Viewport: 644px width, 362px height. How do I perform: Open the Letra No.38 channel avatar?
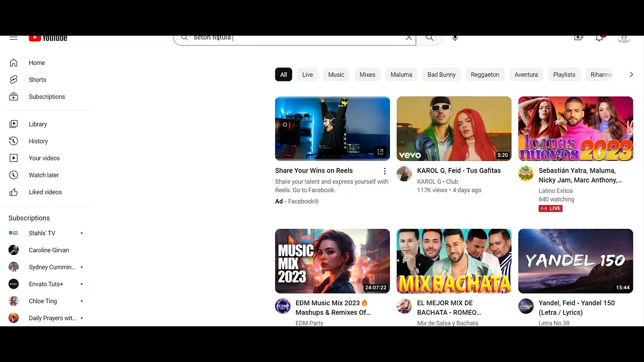(x=526, y=306)
